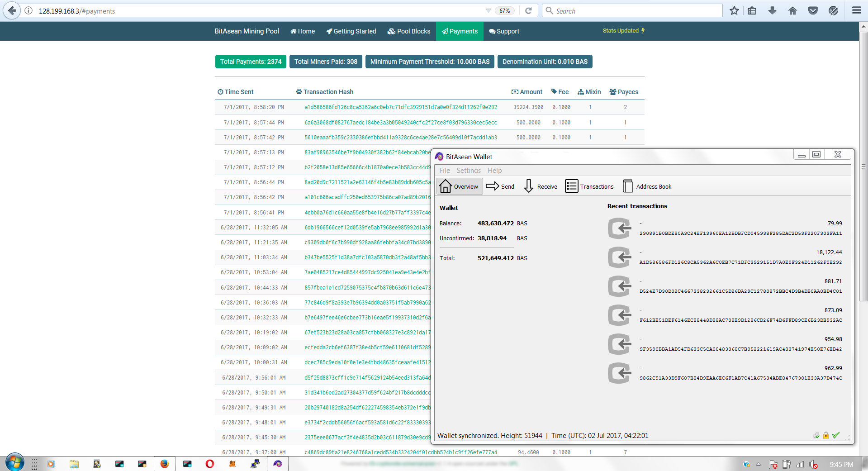Viewport: 868px width, 471px height.
Task: Open the Send page in the wallet
Action: 500,186
